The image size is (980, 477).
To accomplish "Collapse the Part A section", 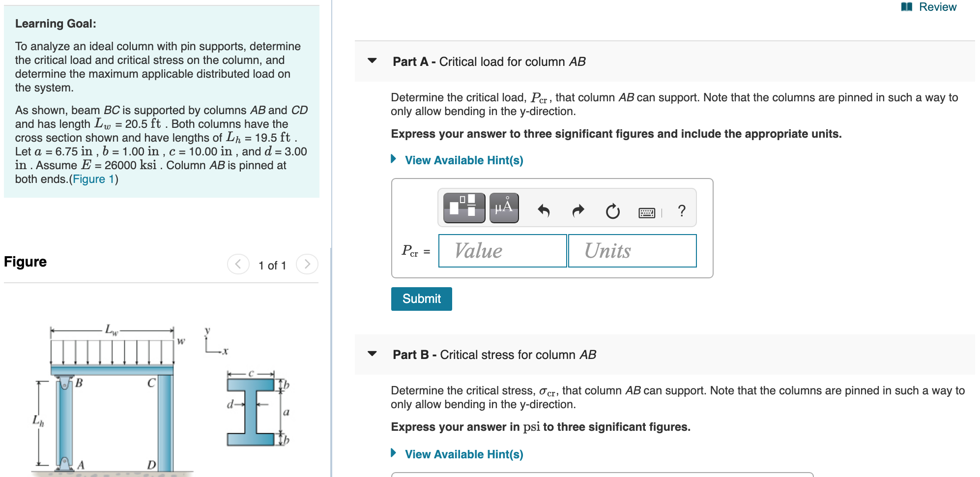I will 372,61.
